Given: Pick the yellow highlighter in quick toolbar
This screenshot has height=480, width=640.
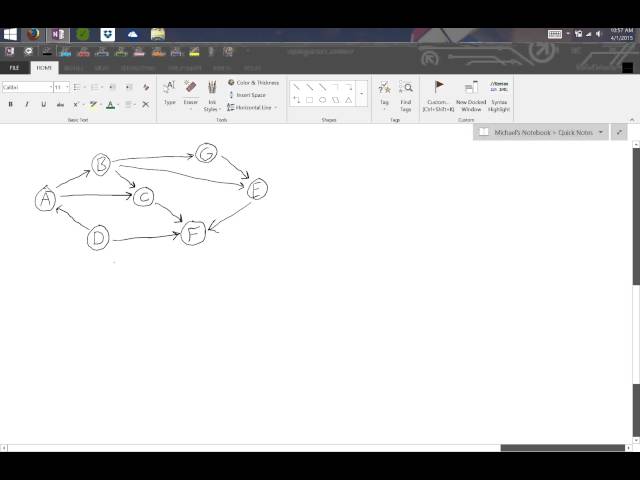Looking at the screenshot, I should 194,51.
